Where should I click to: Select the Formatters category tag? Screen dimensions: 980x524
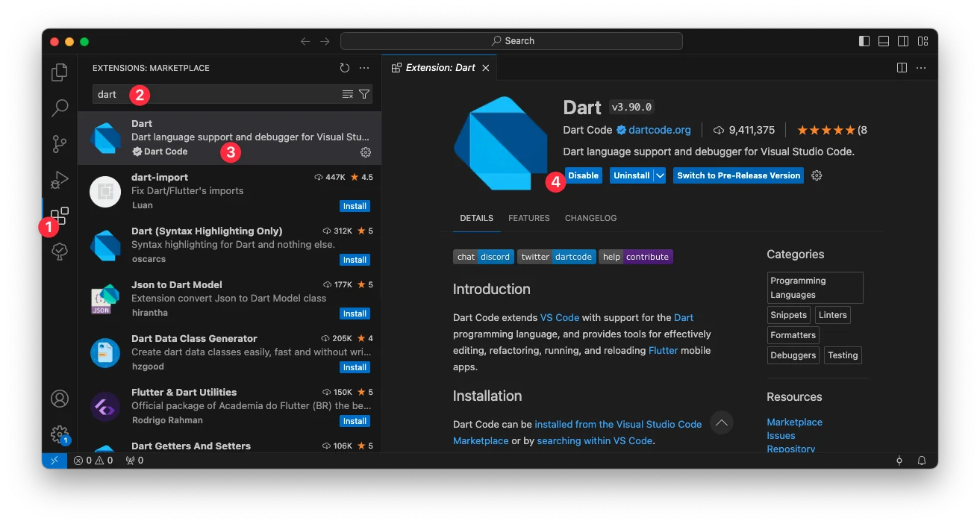[x=793, y=335]
